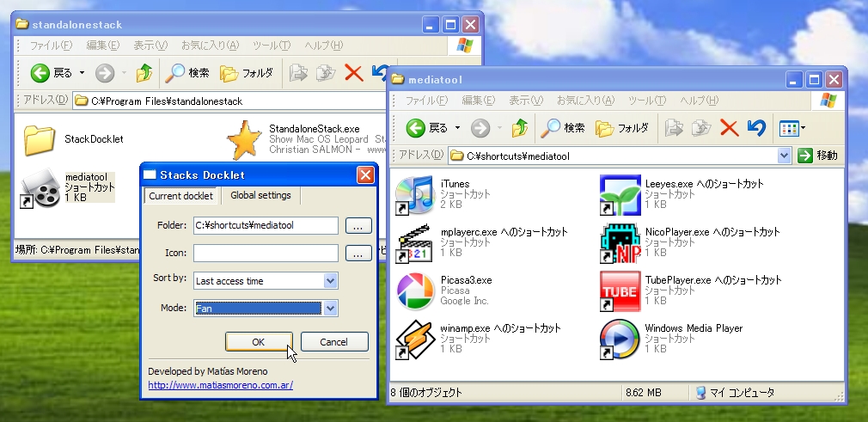Image resolution: width=868 pixels, height=422 pixels.
Task: Click Views icon in mediatool toolbar
Action: pos(788,128)
